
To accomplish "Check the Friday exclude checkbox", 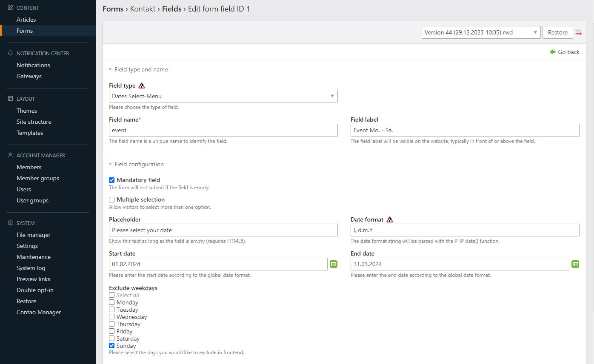I will pos(112,331).
